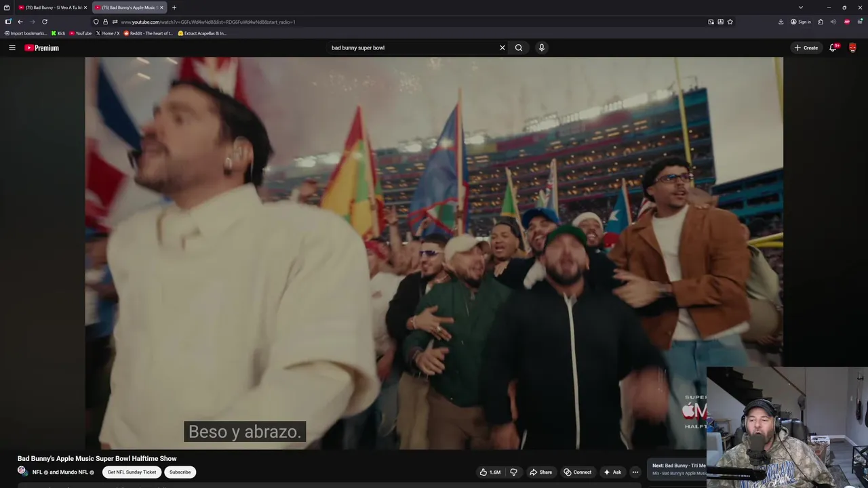The height and width of the screenshot is (488, 868).
Task: Open the browser extensions icon
Action: [x=821, y=22]
